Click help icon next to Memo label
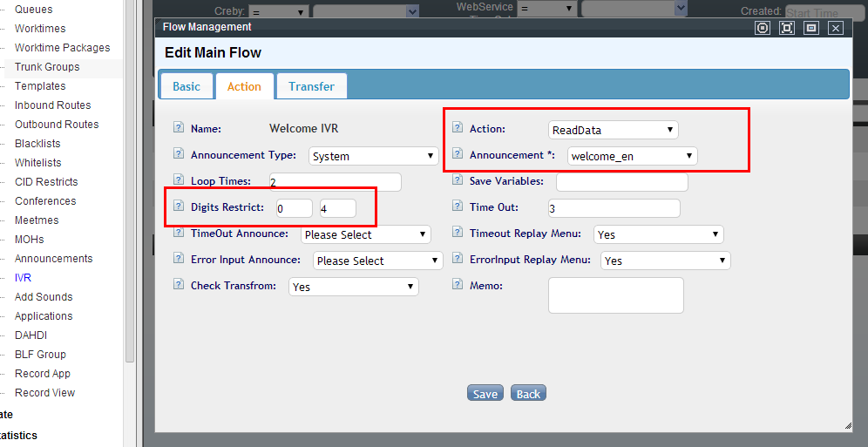The image size is (868, 447). tap(458, 284)
